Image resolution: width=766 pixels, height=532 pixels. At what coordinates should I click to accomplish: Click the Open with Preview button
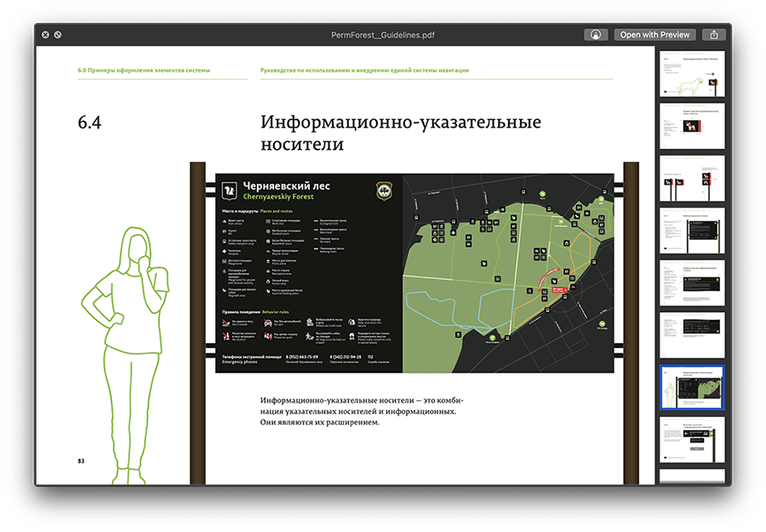click(655, 35)
